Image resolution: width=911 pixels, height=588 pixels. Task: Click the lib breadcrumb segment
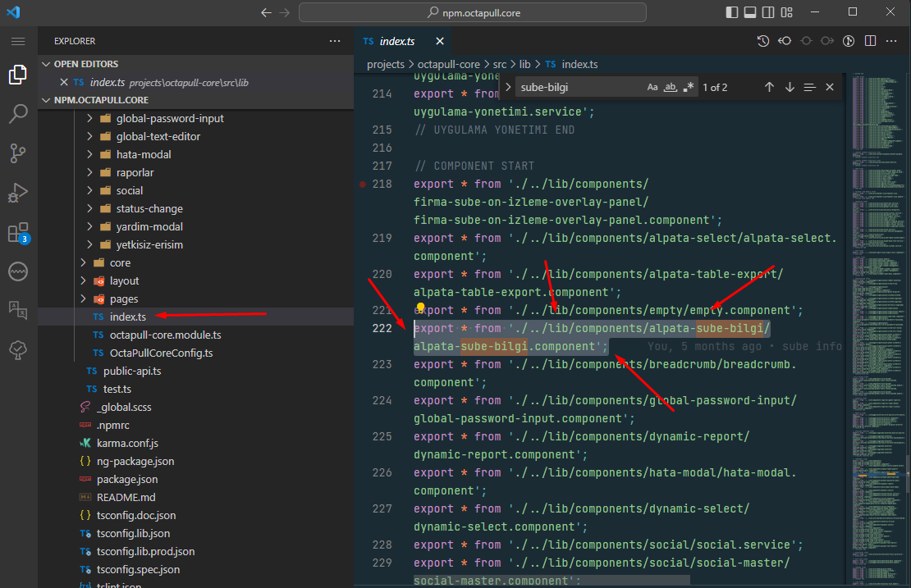click(x=525, y=64)
